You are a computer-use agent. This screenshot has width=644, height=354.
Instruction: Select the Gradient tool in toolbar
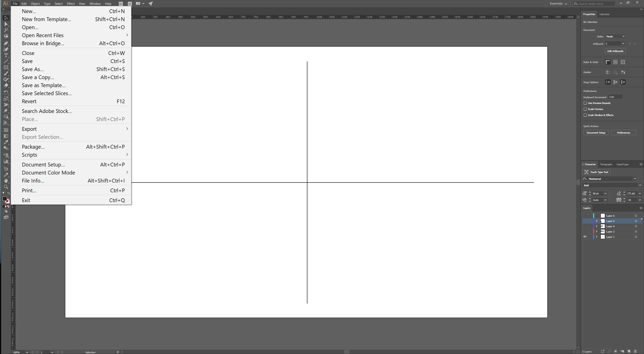(x=6, y=137)
